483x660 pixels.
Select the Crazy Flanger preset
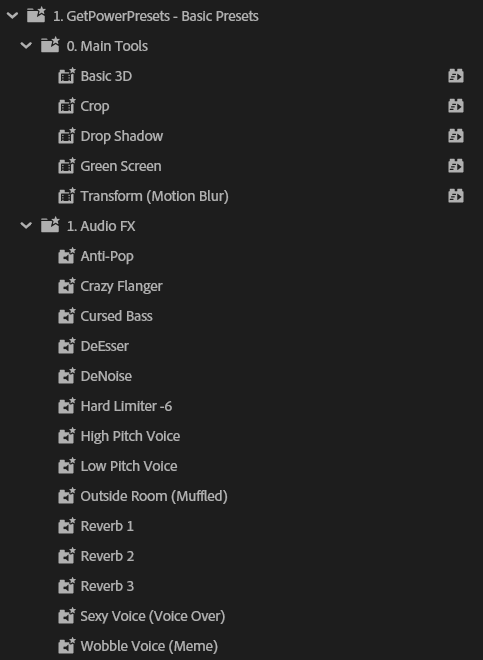(x=121, y=286)
